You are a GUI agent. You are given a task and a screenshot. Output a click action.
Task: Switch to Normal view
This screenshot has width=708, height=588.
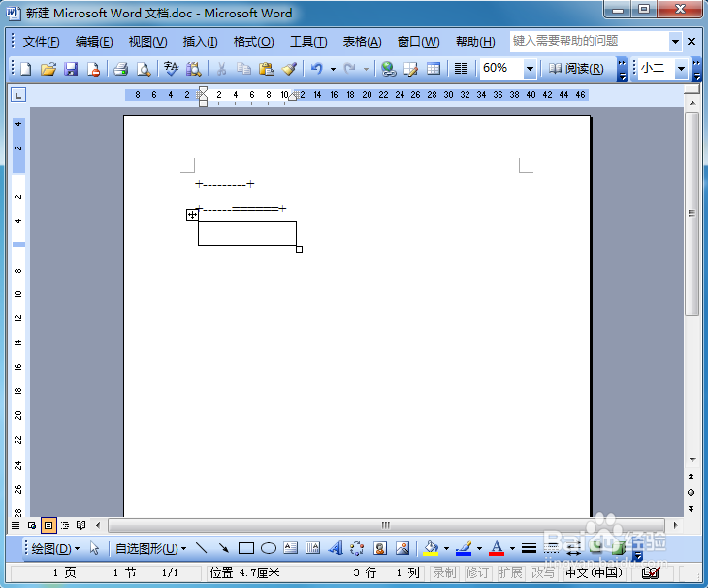16,525
